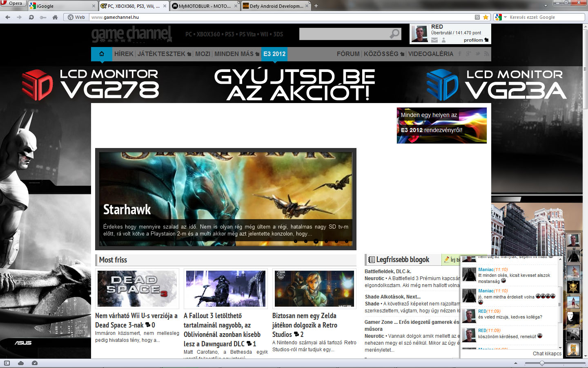
Task: Open the Dead Space 3 news thumbnail
Action: (137, 289)
